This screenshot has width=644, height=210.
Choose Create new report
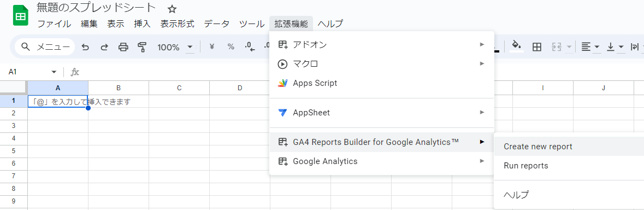pos(569,147)
